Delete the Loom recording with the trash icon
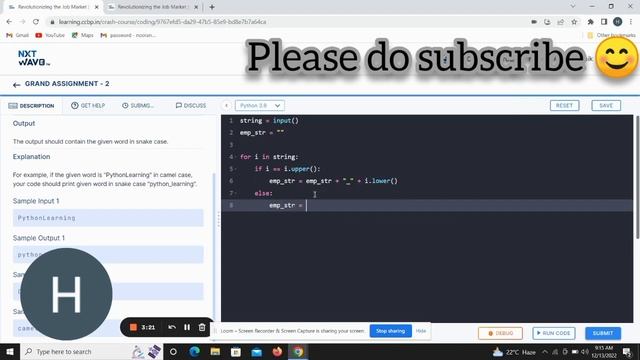Image resolution: width=640 pixels, height=360 pixels. pos(202,327)
